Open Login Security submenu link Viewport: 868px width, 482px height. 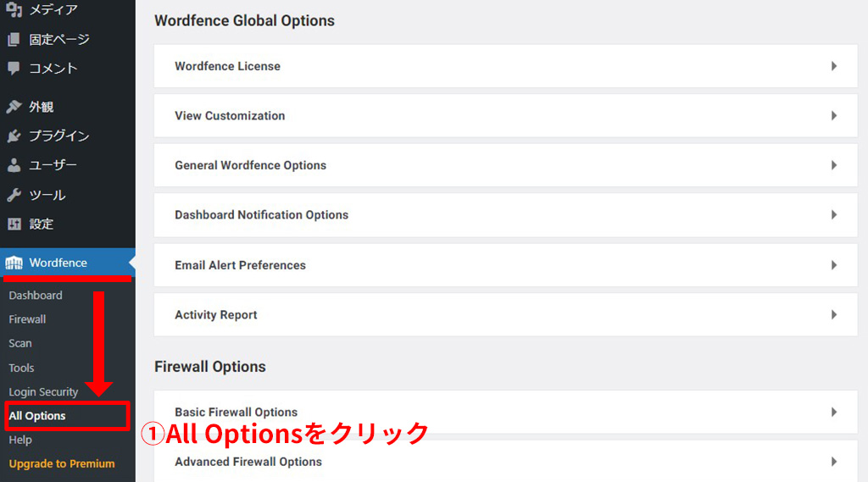click(x=43, y=392)
